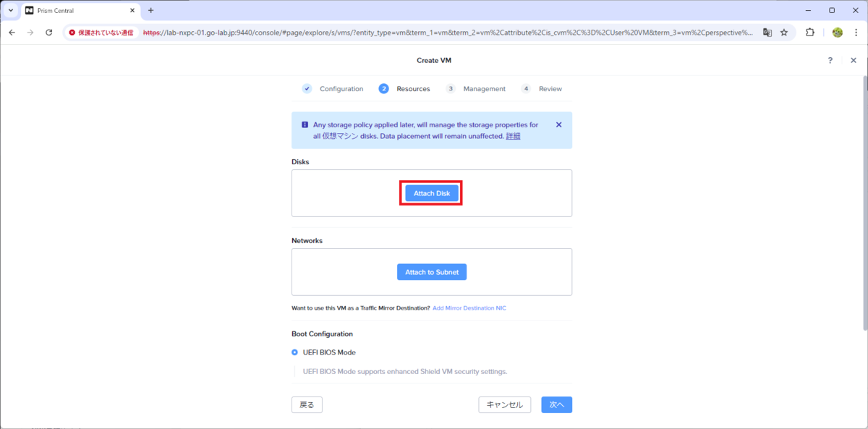Click the info icon in banner
The image size is (868, 429).
click(305, 124)
